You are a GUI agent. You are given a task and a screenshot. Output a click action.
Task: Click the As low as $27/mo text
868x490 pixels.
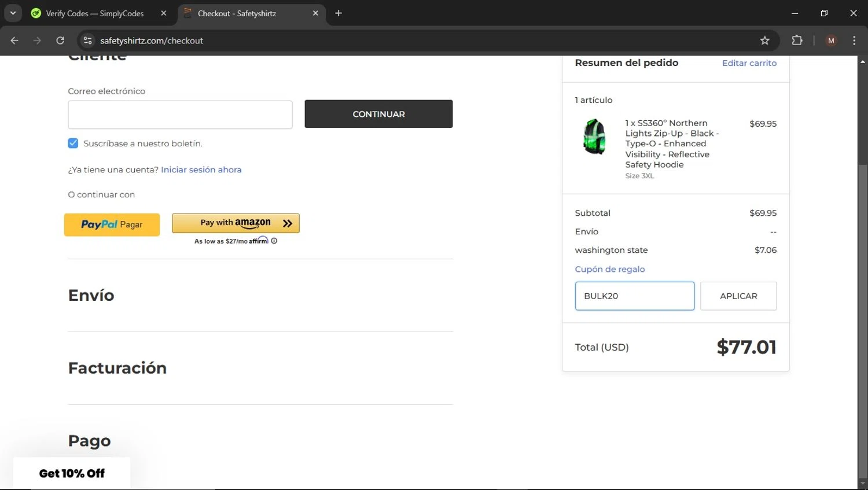click(221, 241)
